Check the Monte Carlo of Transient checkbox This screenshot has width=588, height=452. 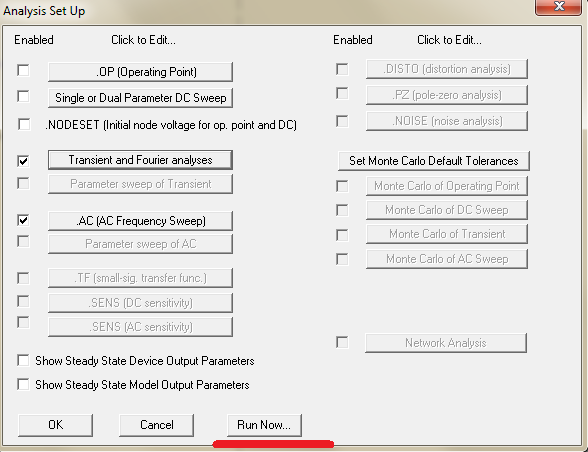342,235
